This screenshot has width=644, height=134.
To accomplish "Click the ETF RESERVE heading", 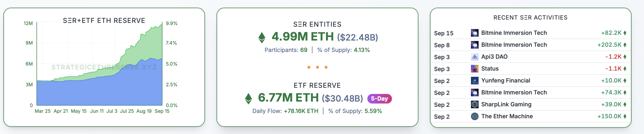I will 317,85.
